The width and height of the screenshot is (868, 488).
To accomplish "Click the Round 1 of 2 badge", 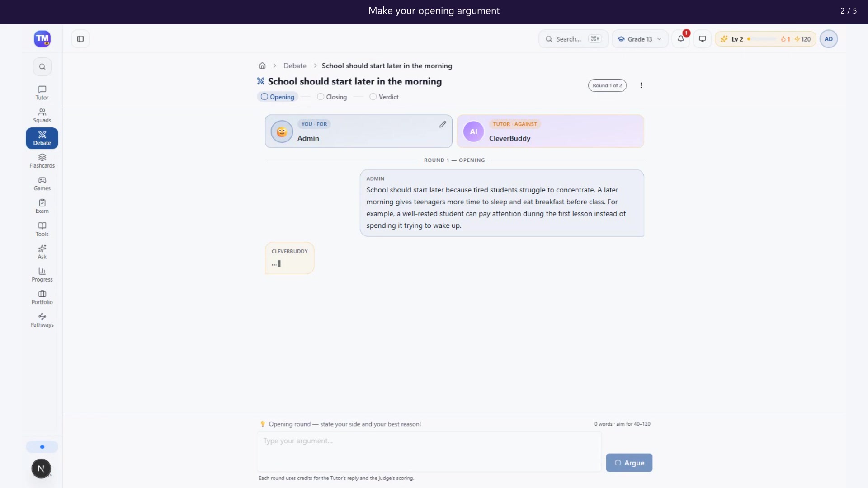I will coord(607,85).
